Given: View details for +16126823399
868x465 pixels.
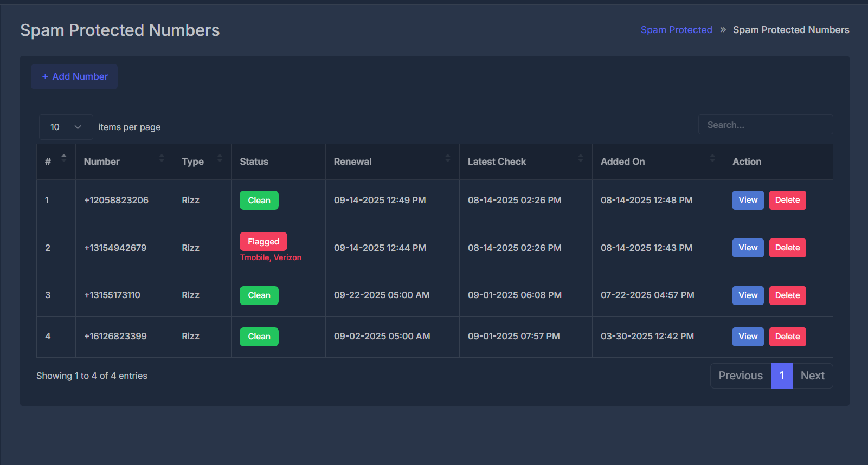Looking at the screenshot, I should coord(748,337).
